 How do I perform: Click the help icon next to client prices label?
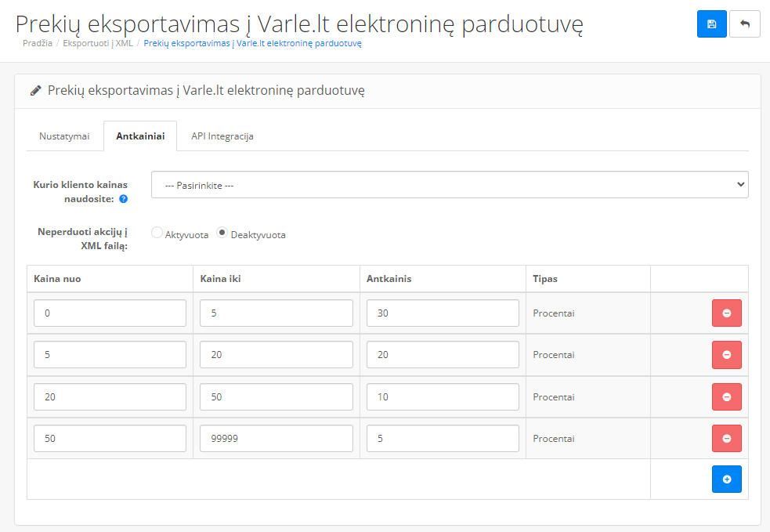123,199
